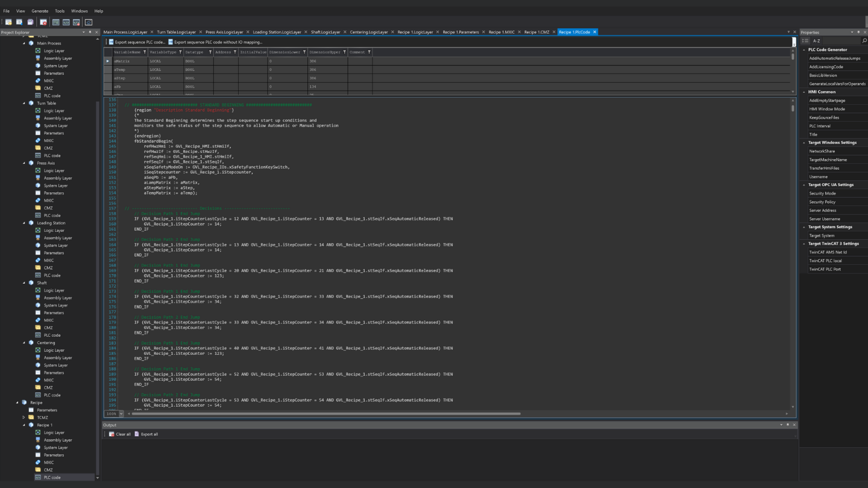
Task: Close the Turn Table.LogicLayer tab
Action: click(200, 32)
